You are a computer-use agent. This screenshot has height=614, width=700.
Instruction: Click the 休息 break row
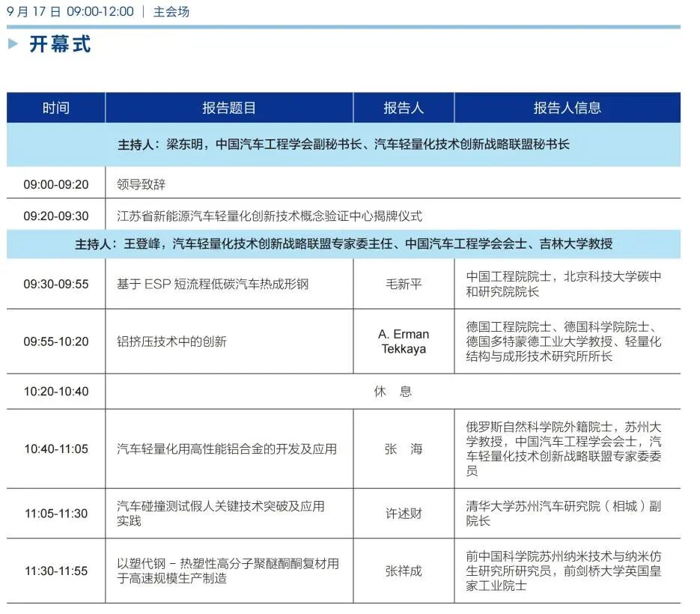pyautogui.click(x=393, y=392)
